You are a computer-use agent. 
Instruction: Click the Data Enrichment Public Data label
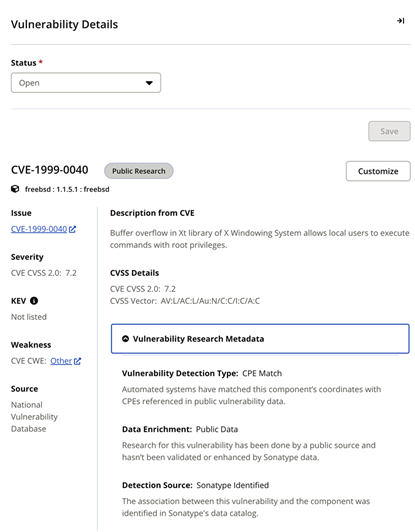pos(180,429)
